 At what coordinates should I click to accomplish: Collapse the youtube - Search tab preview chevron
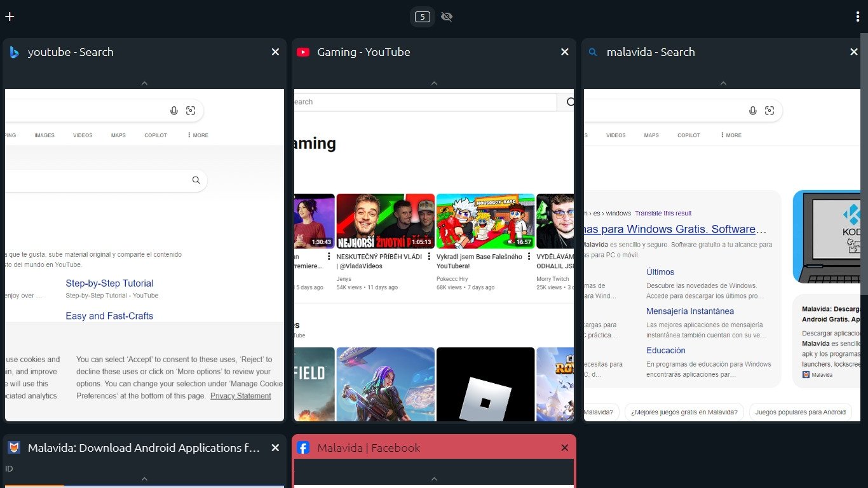pos(144,83)
